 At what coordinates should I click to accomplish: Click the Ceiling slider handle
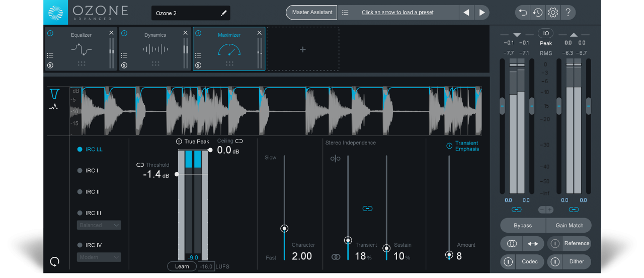point(210,150)
